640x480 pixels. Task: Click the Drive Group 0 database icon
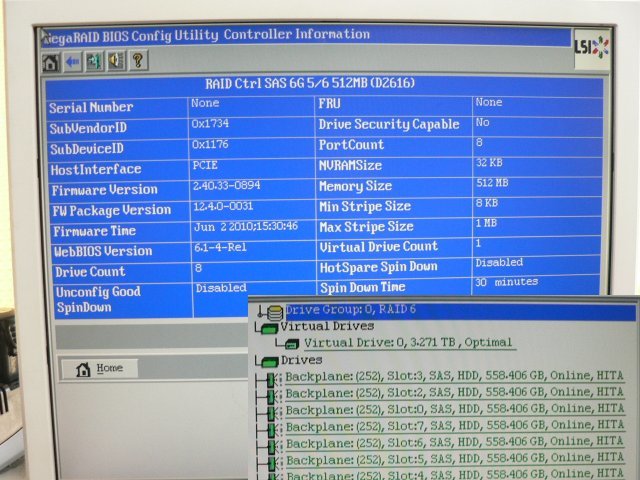point(275,313)
